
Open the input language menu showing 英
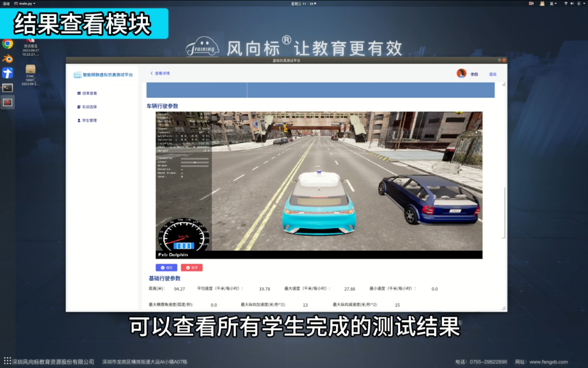pos(553,3)
